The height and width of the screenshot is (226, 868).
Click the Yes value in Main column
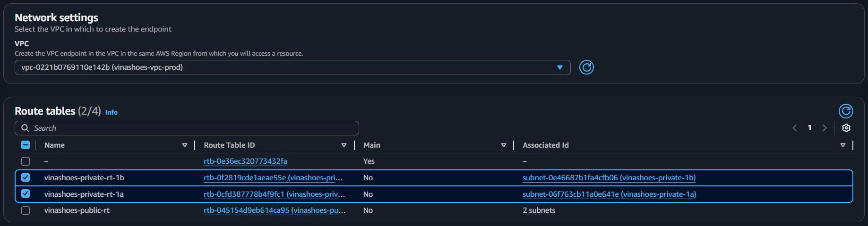pos(369,161)
